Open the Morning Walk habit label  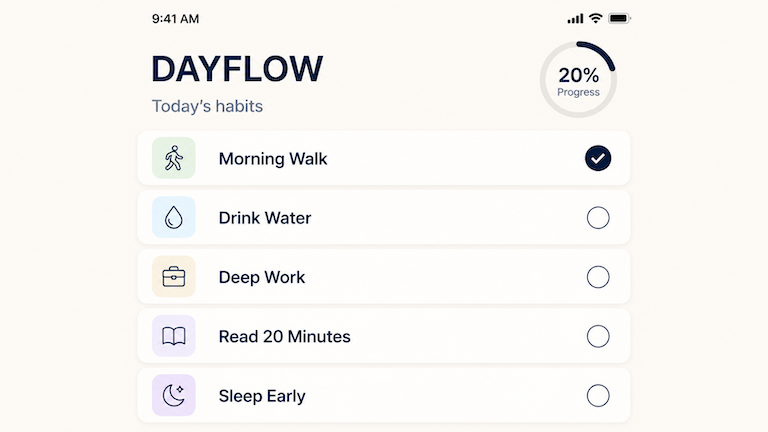coord(273,159)
